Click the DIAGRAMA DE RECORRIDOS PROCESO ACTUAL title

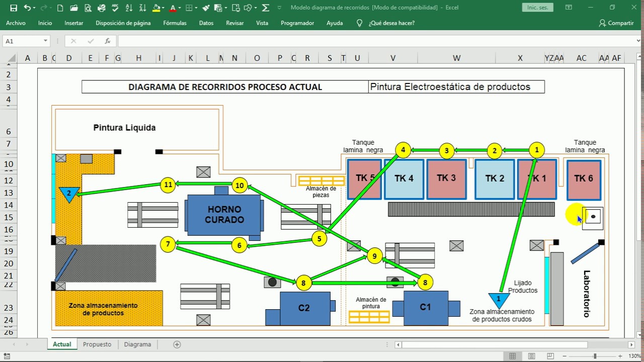pyautogui.click(x=225, y=87)
